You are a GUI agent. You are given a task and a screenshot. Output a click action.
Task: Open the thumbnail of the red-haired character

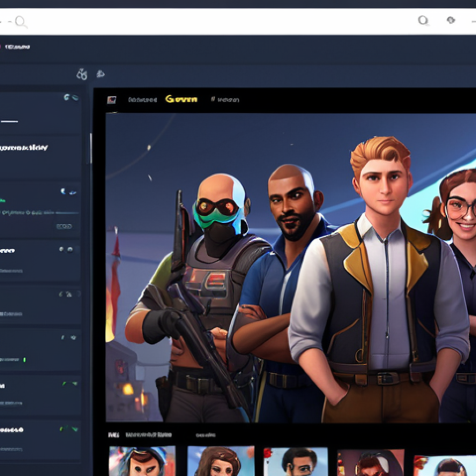click(370, 463)
